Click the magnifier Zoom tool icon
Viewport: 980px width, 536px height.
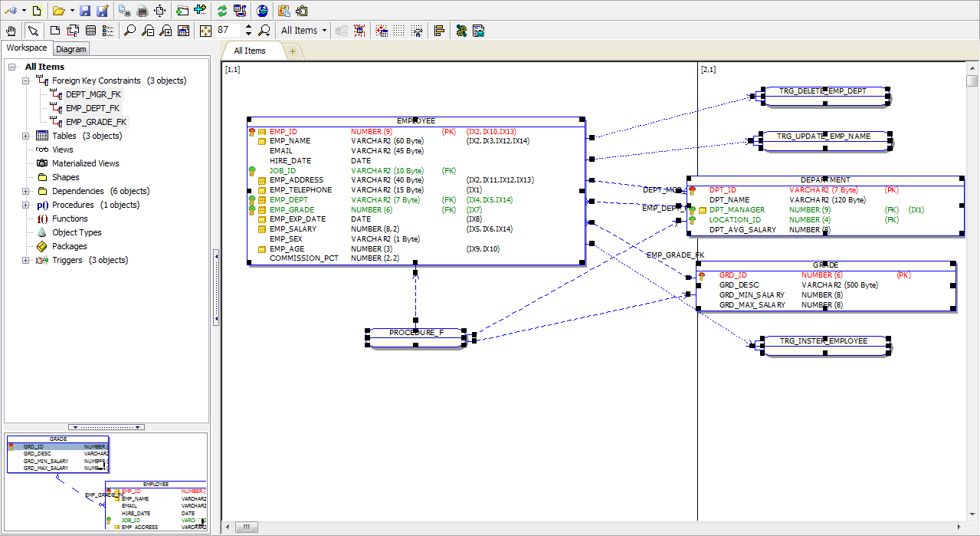pos(129,31)
